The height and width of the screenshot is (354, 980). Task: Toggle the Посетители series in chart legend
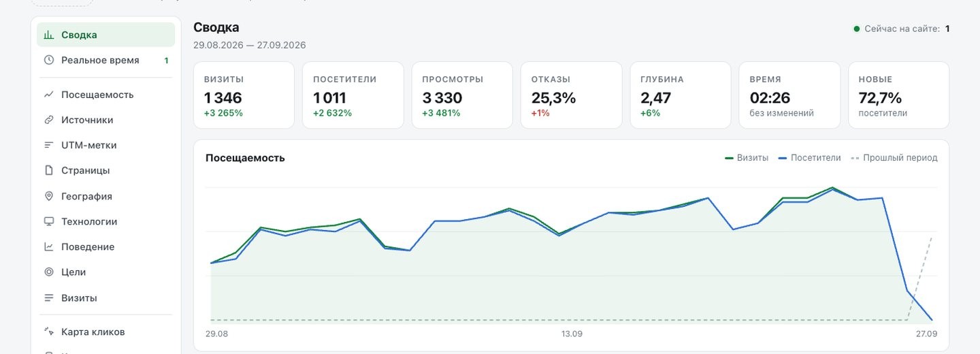(x=810, y=157)
